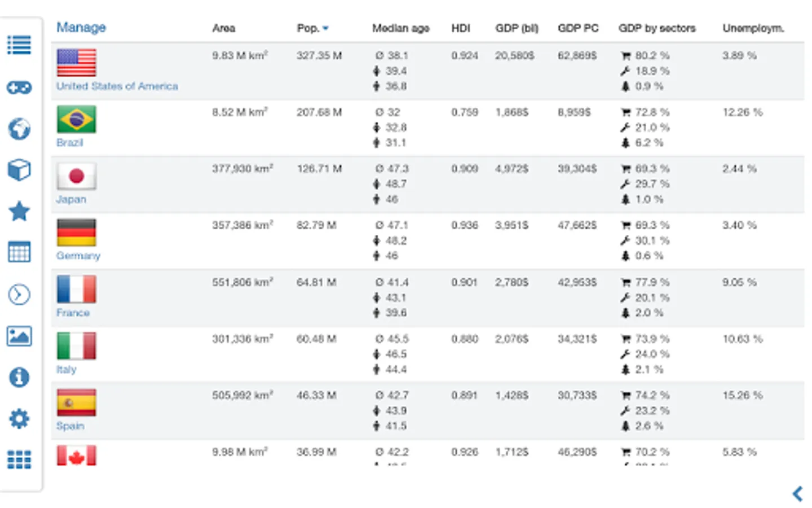This screenshot has width=812, height=508.
Task: Click the Manage header link
Action: pyautogui.click(x=81, y=27)
